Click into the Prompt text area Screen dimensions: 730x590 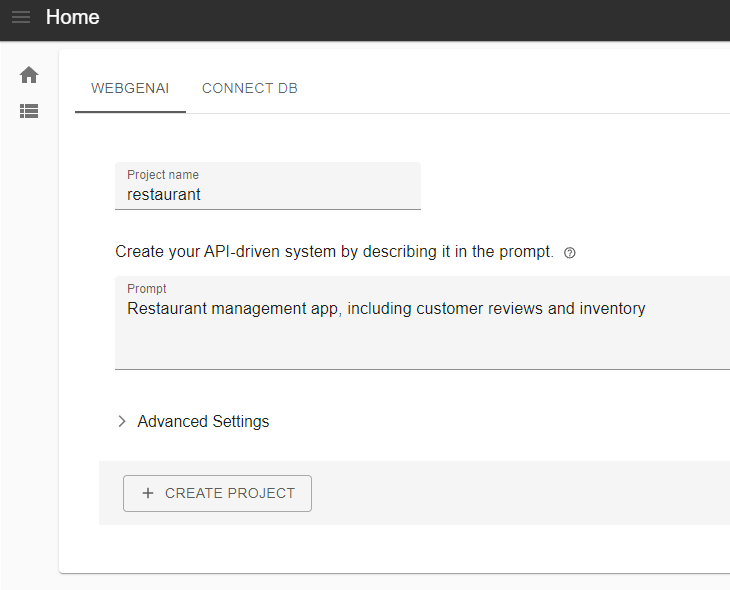point(422,322)
